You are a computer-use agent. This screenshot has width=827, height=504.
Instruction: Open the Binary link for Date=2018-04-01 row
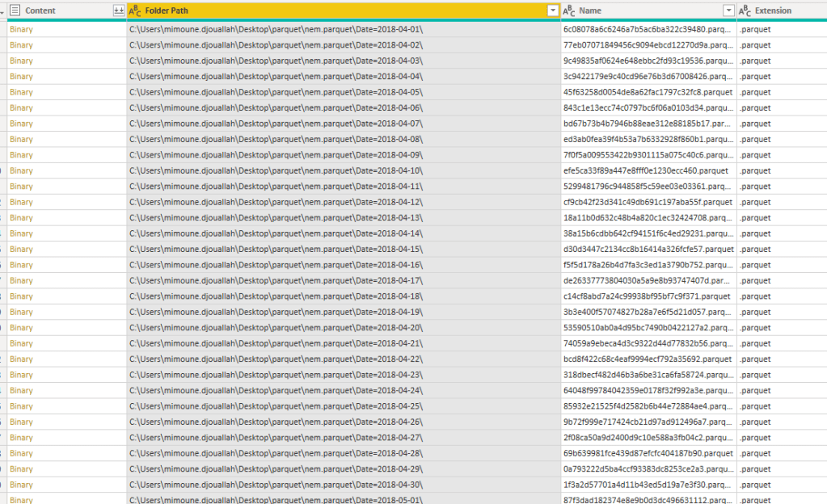(x=21, y=29)
